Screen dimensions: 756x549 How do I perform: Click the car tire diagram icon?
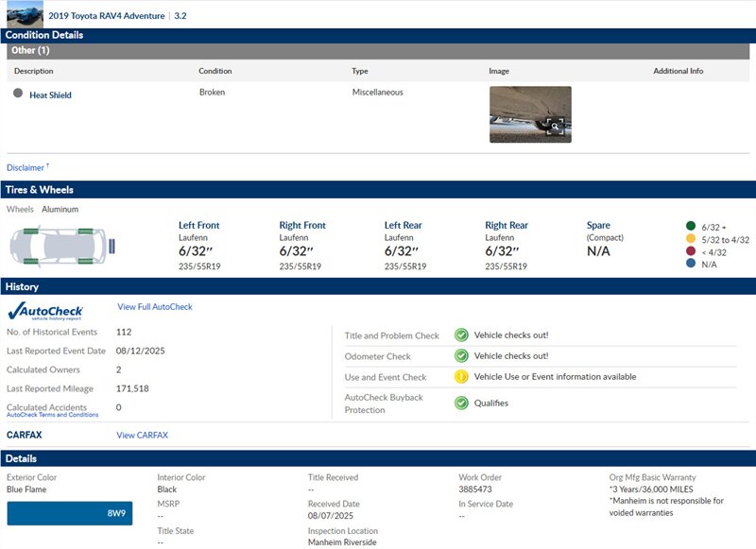(61, 246)
